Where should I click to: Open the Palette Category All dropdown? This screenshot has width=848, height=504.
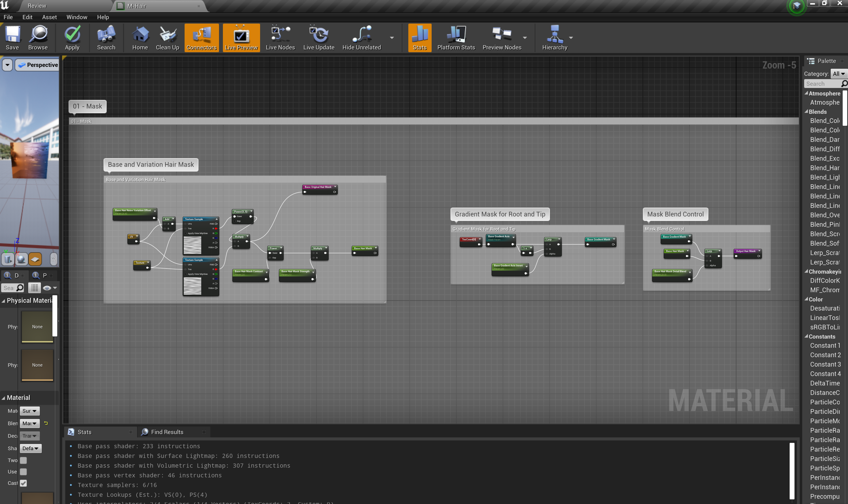(839, 74)
